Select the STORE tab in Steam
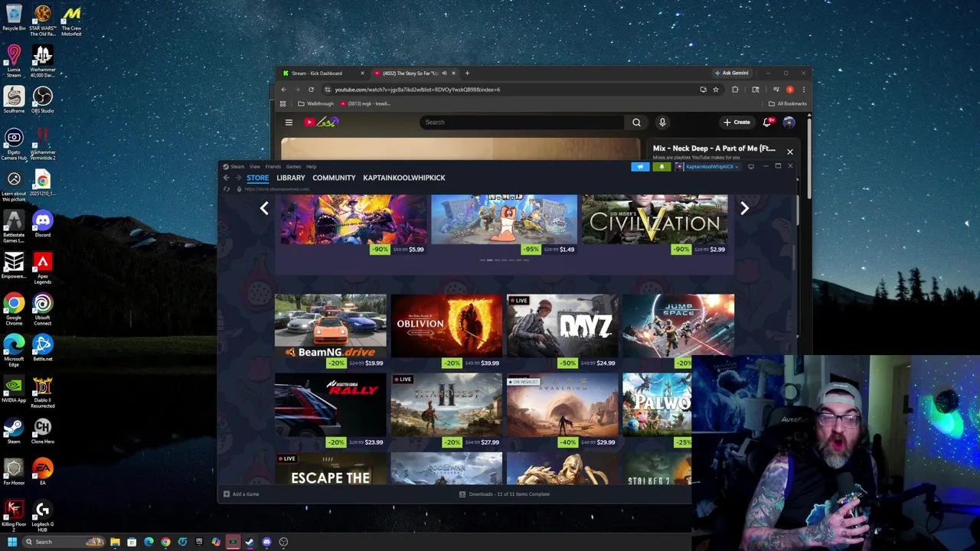Screen dimensions: 980x551 257,178
